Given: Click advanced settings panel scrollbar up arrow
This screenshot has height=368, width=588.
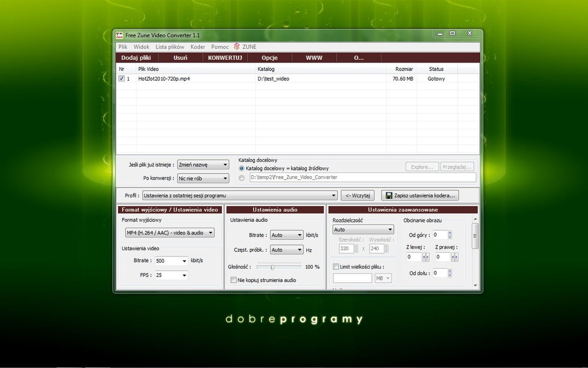Looking at the screenshot, I should coord(475,219).
